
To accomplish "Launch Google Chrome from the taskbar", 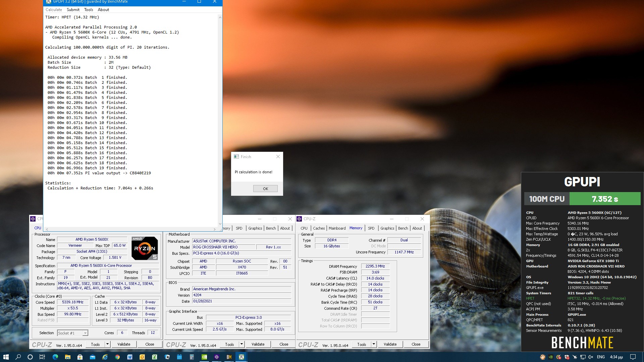I will click(x=117, y=357).
